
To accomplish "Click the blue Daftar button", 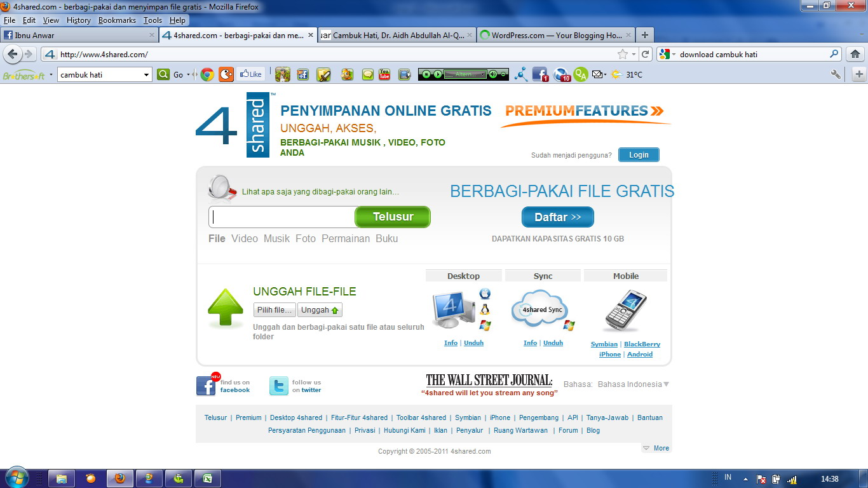I will [x=558, y=217].
